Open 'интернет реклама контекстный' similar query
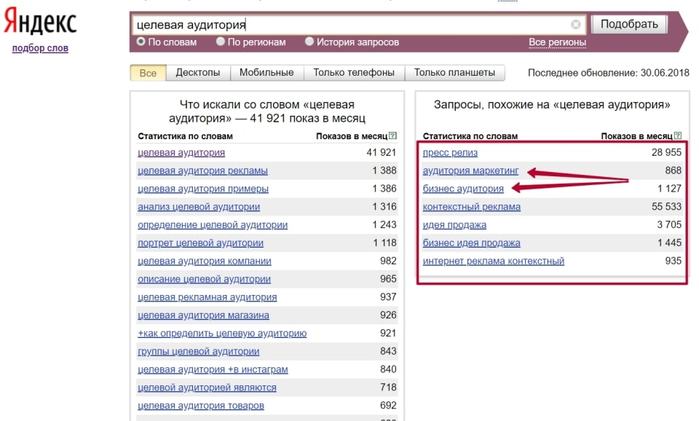The width and height of the screenshot is (699, 421). [493, 261]
